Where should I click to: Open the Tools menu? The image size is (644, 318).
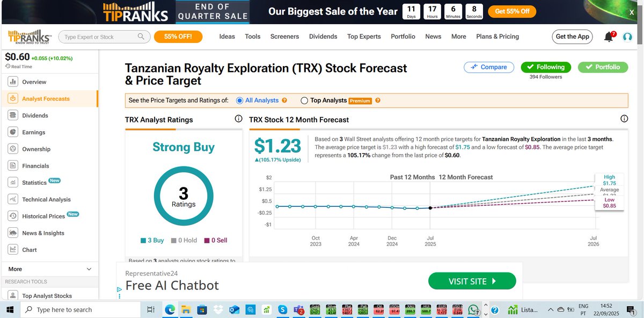click(x=253, y=37)
